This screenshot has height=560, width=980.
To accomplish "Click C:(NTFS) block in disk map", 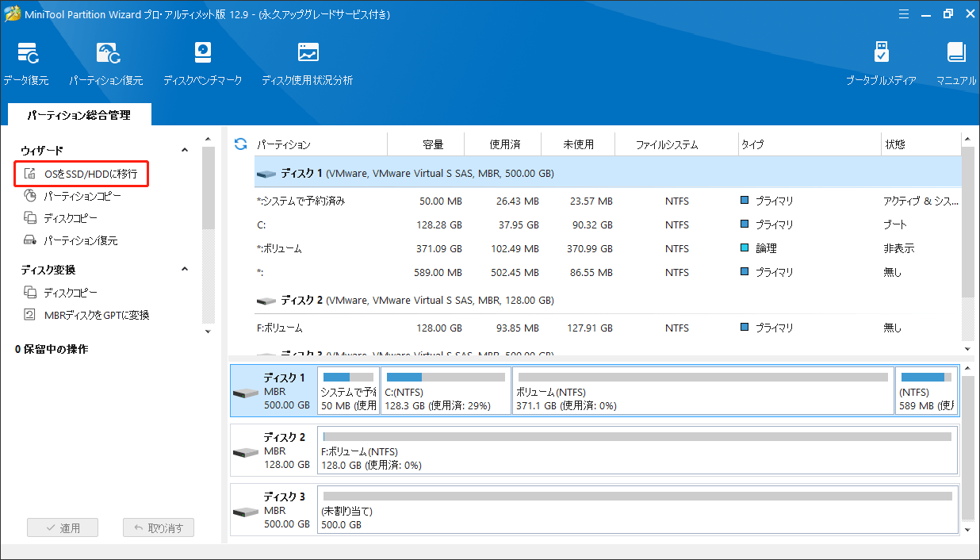I will [446, 390].
